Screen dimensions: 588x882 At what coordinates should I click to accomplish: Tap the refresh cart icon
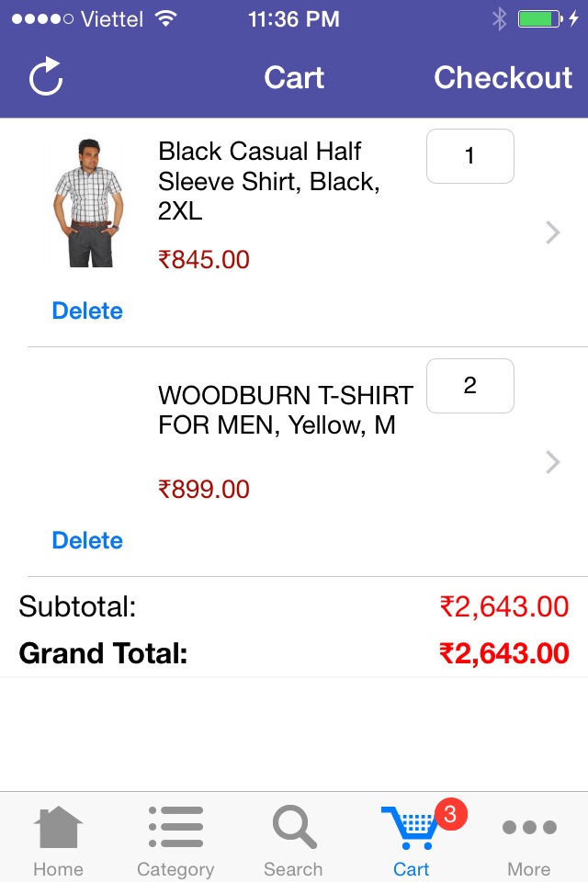tap(46, 76)
